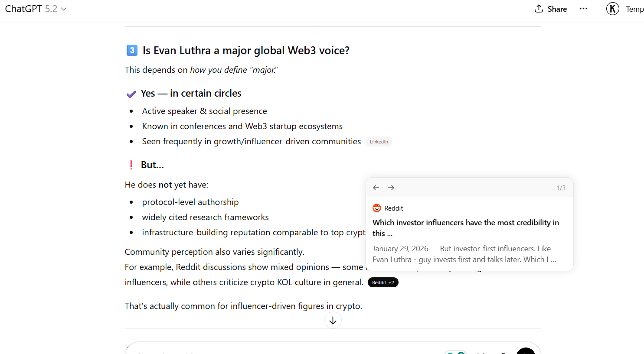Viewport: 644px width, 354px height.
Task: Click the '1/3' citation counter
Action: point(561,187)
